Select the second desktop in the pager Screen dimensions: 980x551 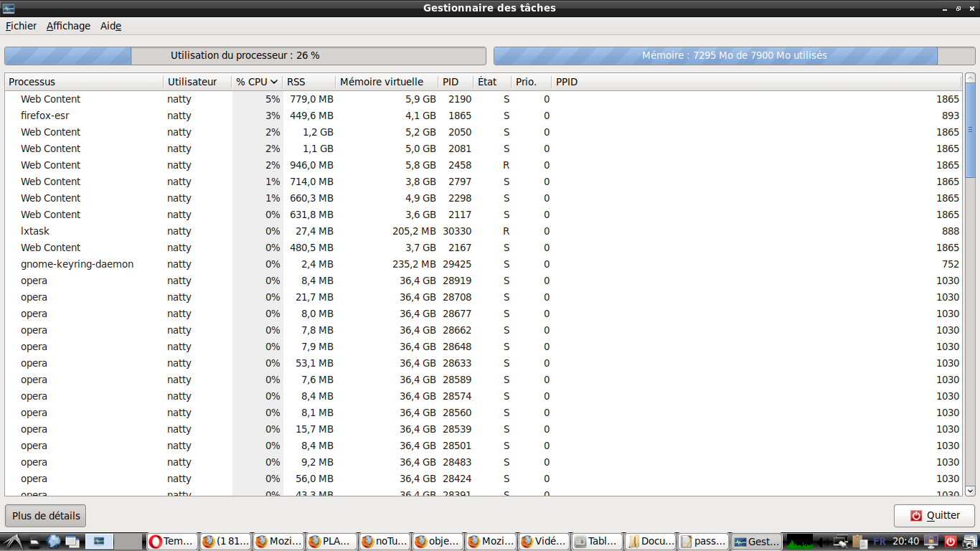pos(129,542)
